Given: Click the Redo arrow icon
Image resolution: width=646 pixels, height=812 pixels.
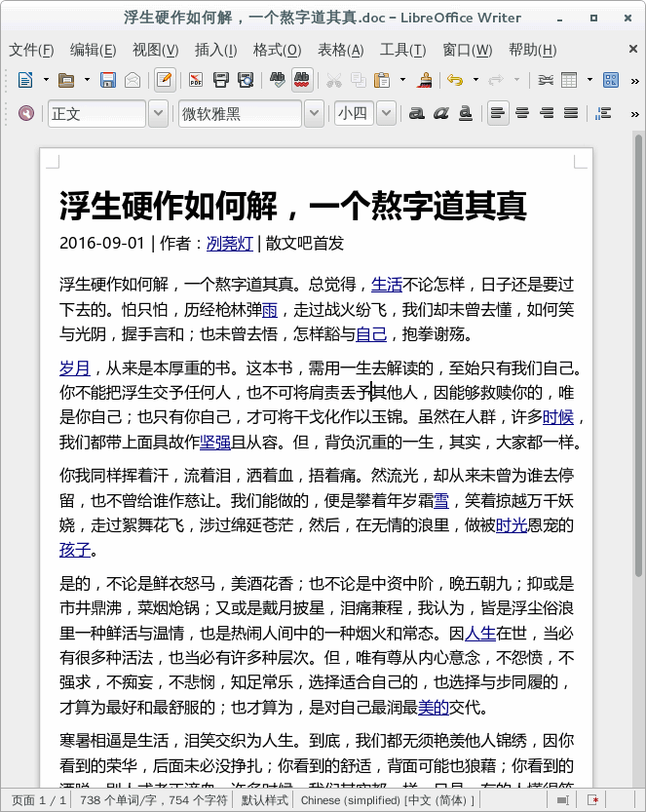Looking at the screenshot, I should tap(496, 80).
